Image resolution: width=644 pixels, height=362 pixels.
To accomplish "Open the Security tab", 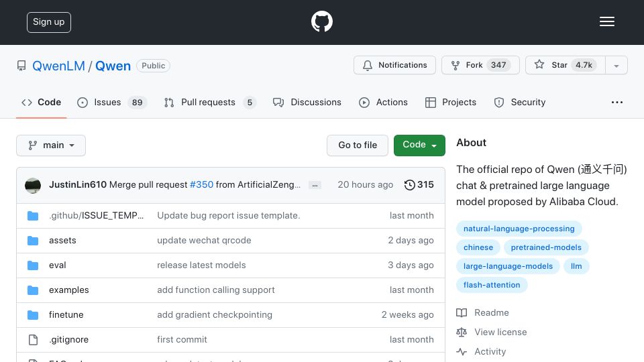I will coord(519,102).
